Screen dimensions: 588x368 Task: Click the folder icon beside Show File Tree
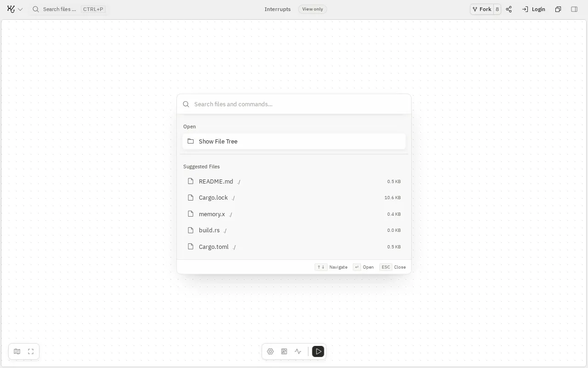(x=191, y=141)
